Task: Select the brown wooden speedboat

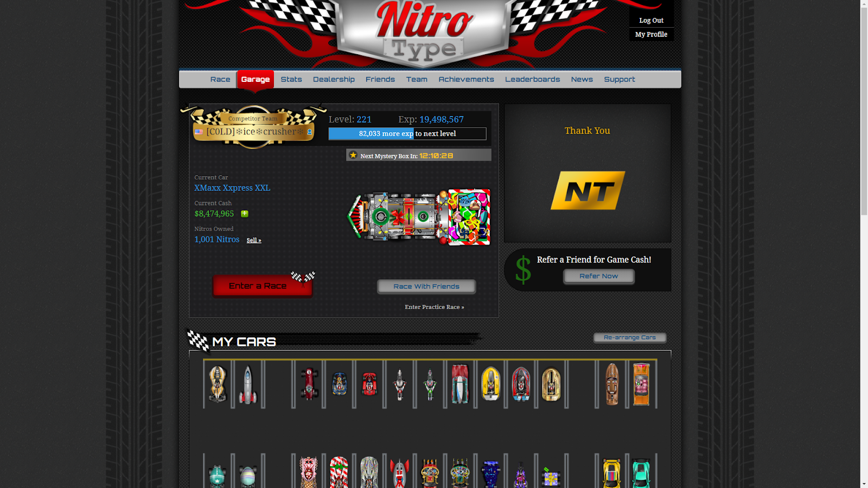Action: 612,384
